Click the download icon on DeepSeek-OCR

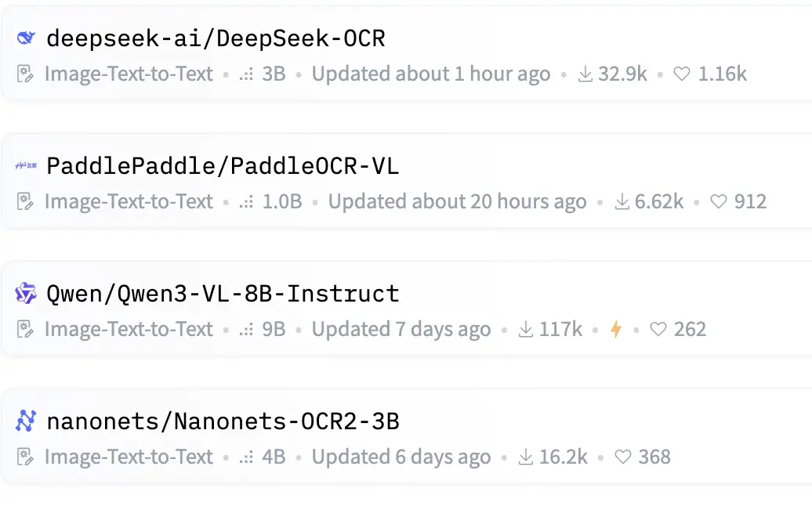585,74
